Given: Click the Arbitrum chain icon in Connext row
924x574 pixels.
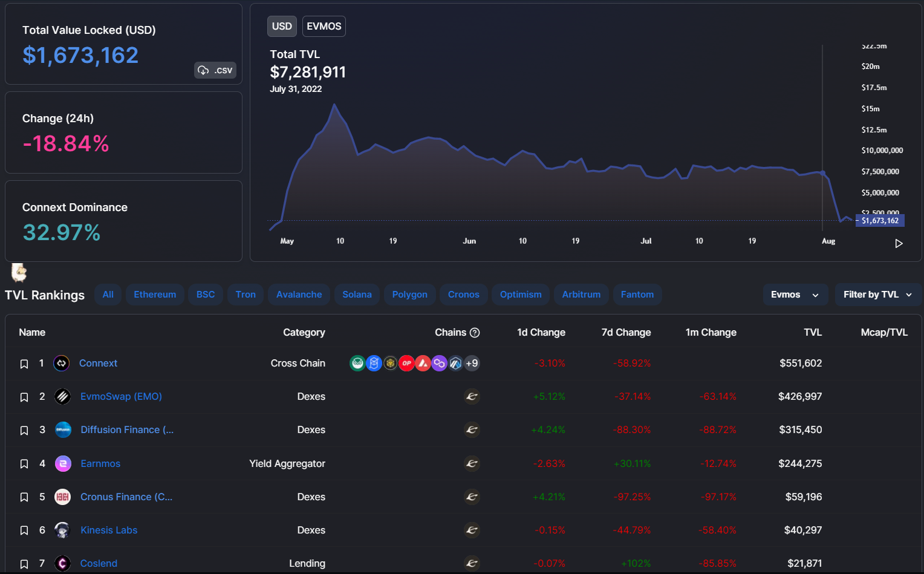Looking at the screenshot, I should click(x=456, y=363).
